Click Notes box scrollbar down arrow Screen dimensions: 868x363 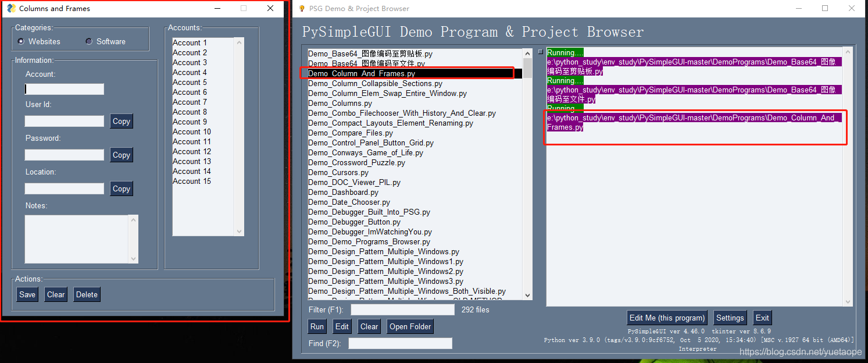coord(134,259)
